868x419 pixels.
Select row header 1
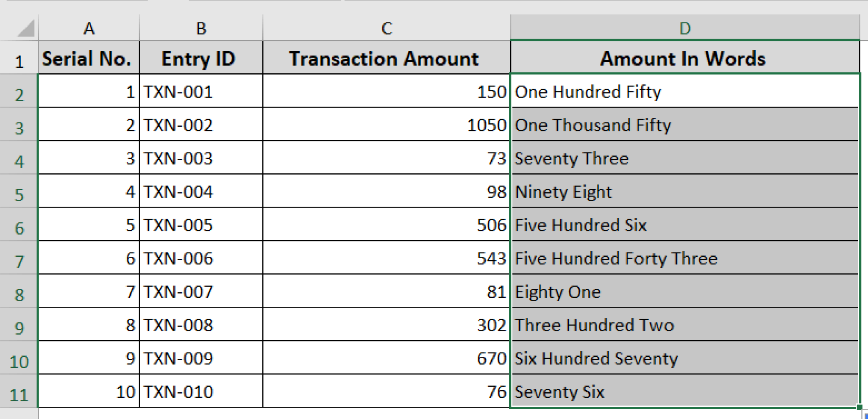click(x=19, y=58)
